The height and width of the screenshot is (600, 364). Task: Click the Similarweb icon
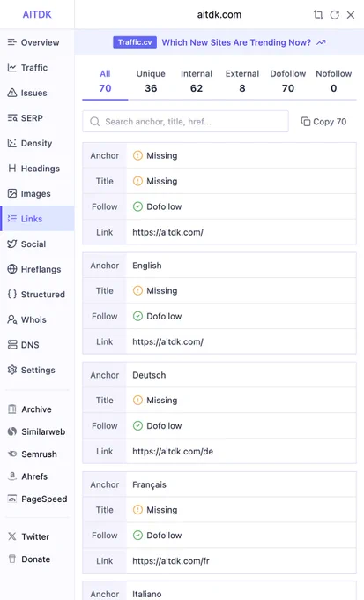click(12, 431)
